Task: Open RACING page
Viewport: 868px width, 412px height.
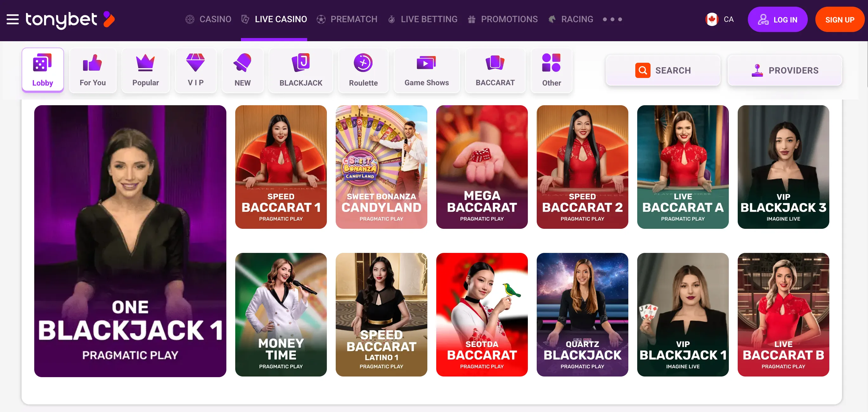Action: coord(571,20)
